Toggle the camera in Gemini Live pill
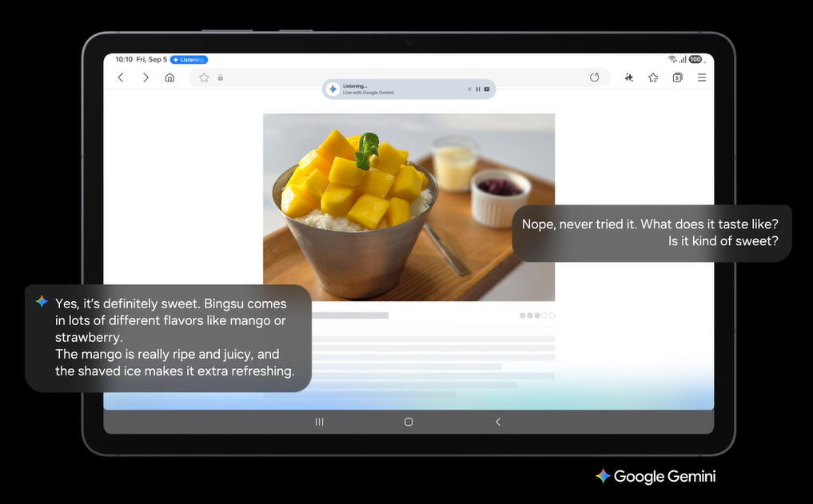This screenshot has width=813, height=504. click(487, 89)
